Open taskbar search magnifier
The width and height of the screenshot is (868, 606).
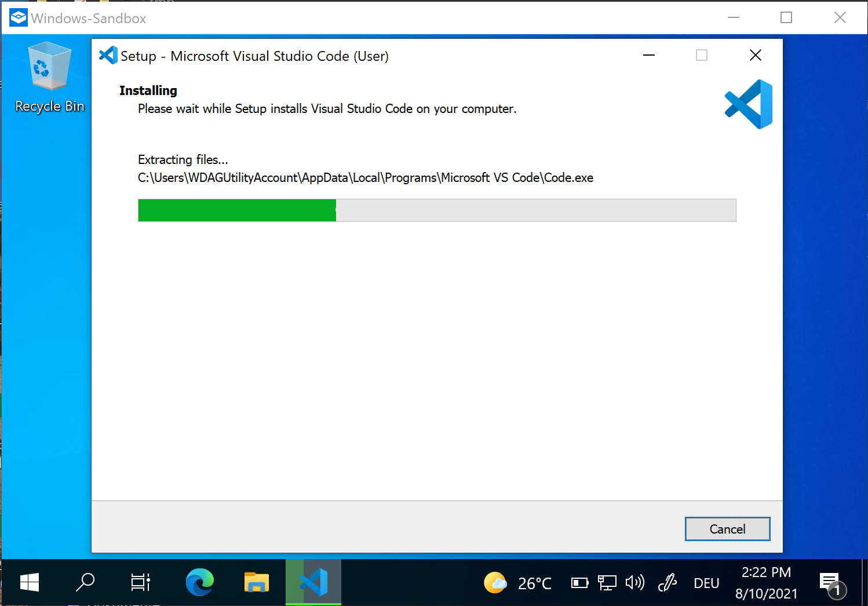(x=85, y=582)
